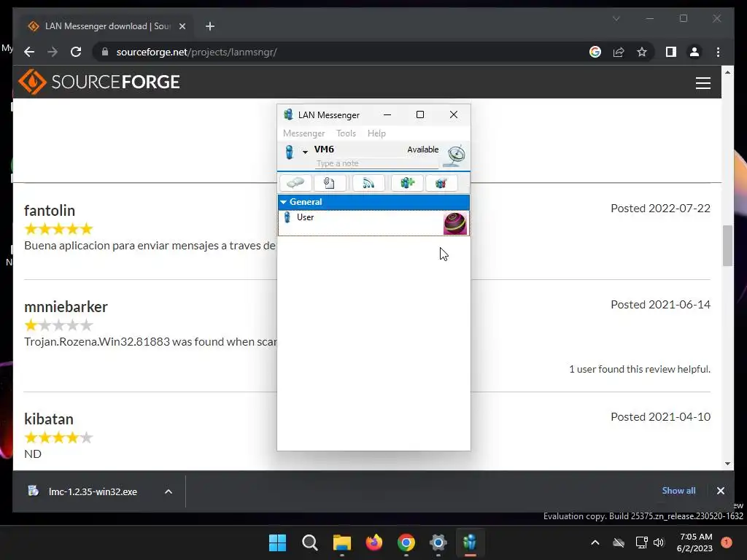The width and height of the screenshot is (747, 560).
Task: Open File Explorer from taskbar
Action: click(x=341, y=542)
